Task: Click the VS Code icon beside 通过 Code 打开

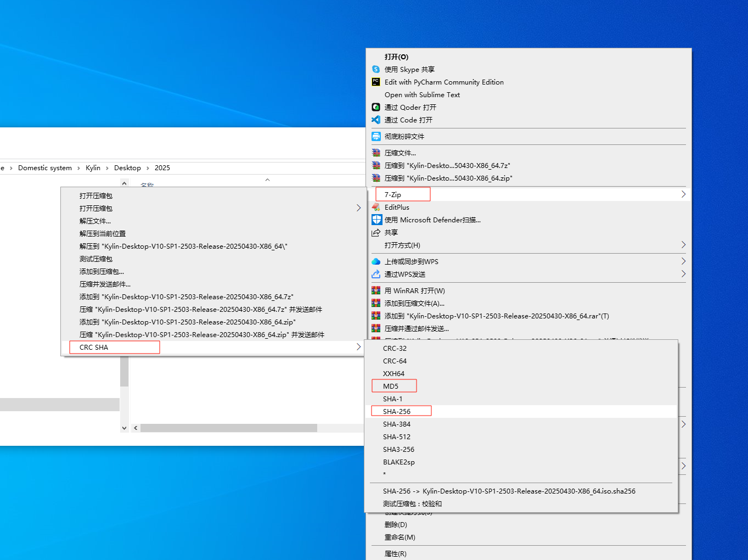Action: (x=376, y=120)
